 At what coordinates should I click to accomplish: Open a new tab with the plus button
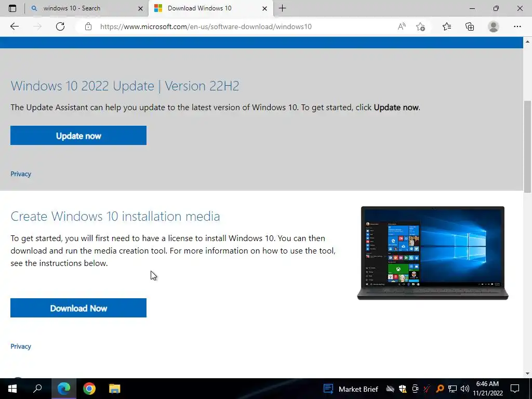pos(282,8)
